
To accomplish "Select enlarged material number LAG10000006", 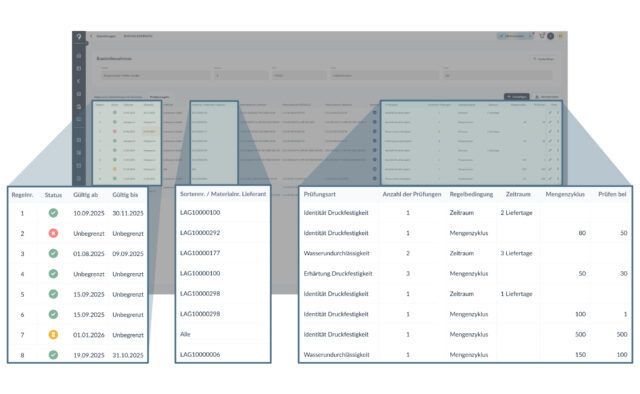I will pos(200,354).
